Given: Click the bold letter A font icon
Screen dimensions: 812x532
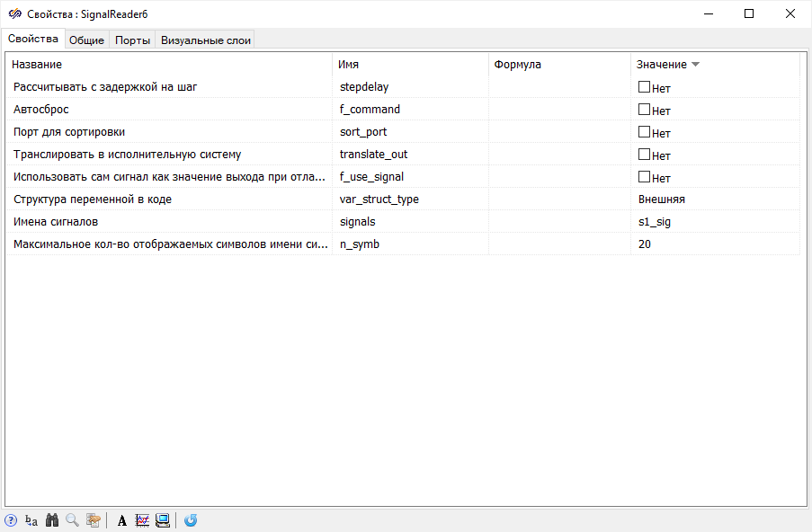Looking at the screenshot, I should (x=122, y=520).
